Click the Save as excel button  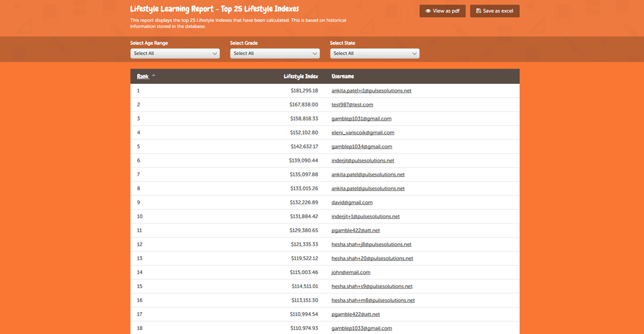pyautogui.click(x=494, y=11)
